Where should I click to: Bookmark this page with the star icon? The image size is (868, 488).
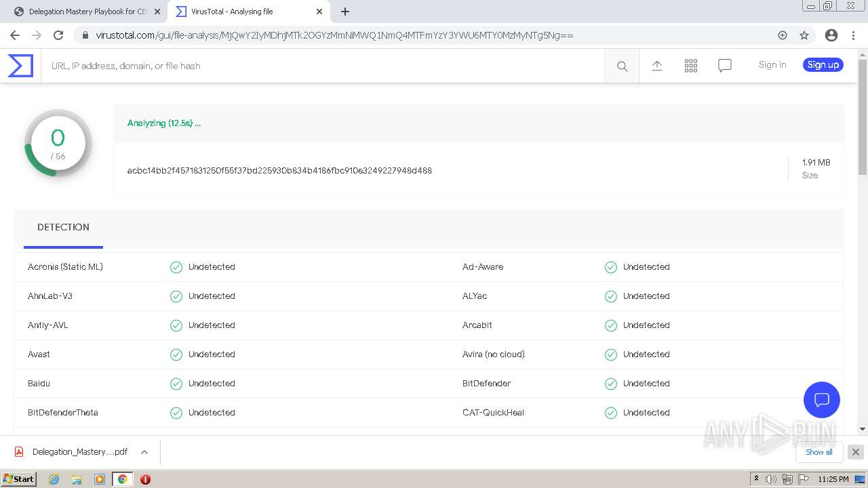tap(804, 35)
